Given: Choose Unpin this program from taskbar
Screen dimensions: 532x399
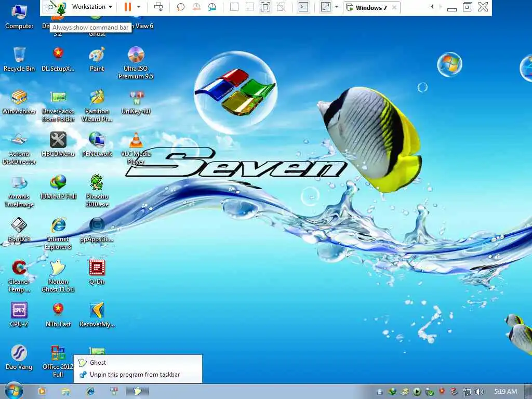Looking at the screenshot, I should tap(138, 375).
